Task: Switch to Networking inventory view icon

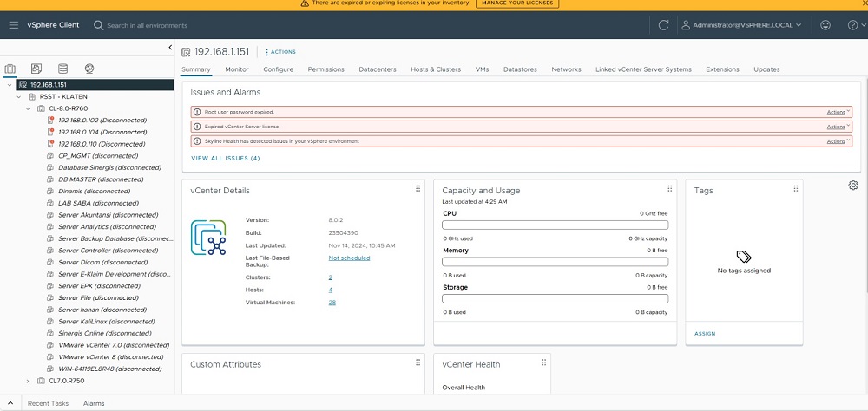Action: (89, 68)
